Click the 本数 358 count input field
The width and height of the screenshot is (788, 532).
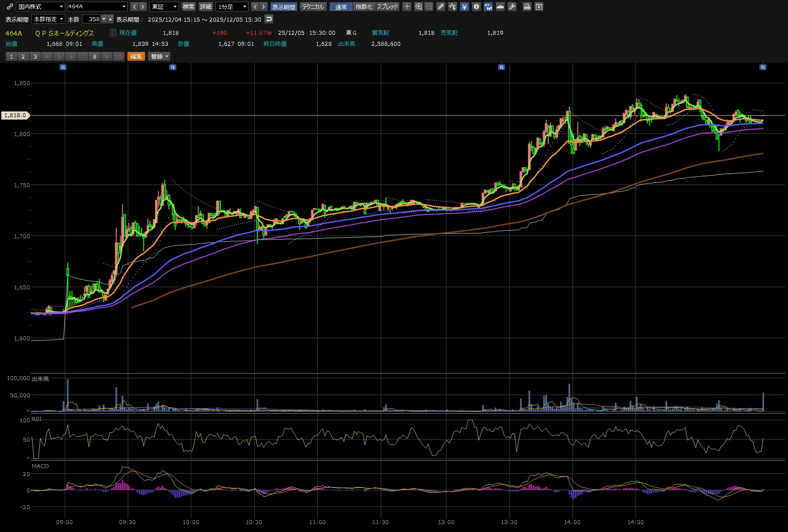[x=91, y=19]
